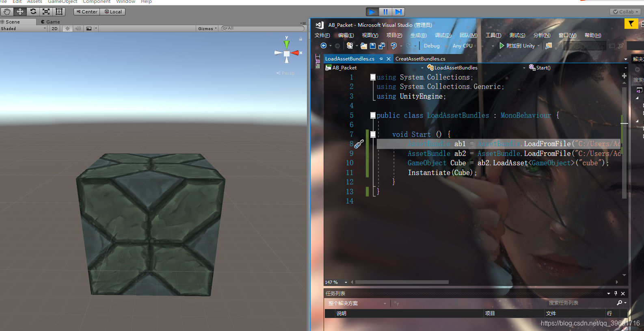Click Visual Studio open file icon
644x331 pixels.
364,46
